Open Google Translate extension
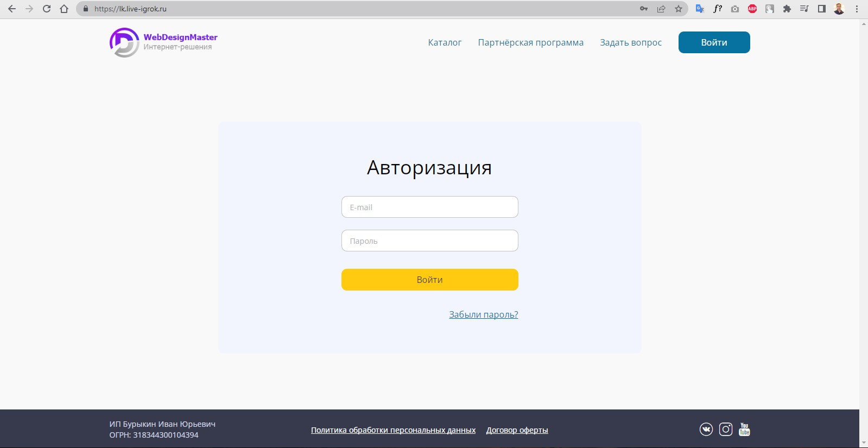The width and height of the screenshot is (868, 448). [700, 9]
